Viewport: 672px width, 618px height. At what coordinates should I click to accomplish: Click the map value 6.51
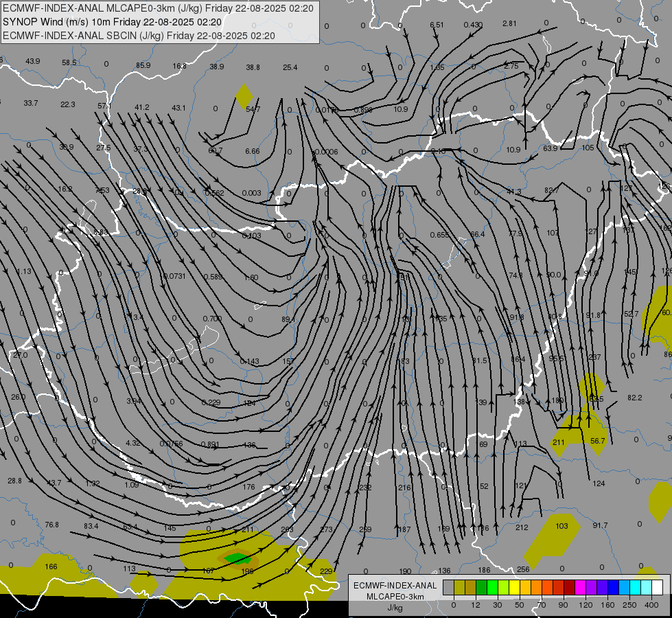click(x=437, y=25)
